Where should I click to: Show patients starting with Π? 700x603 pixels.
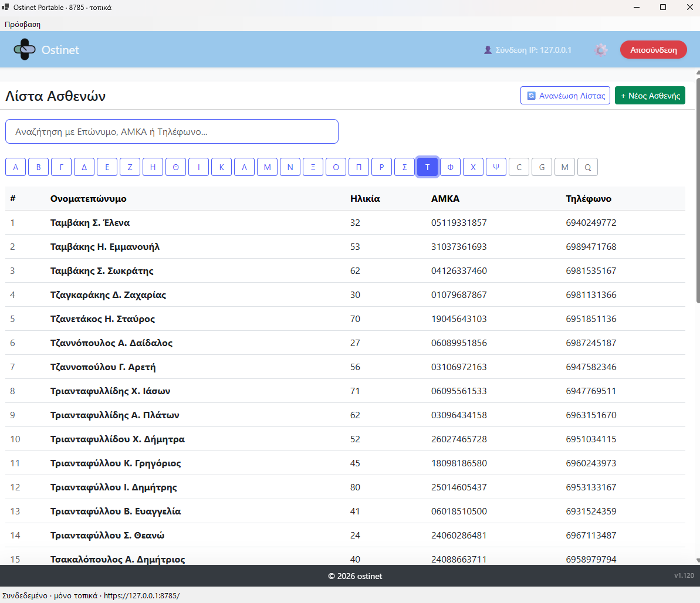tap(359, 167)
